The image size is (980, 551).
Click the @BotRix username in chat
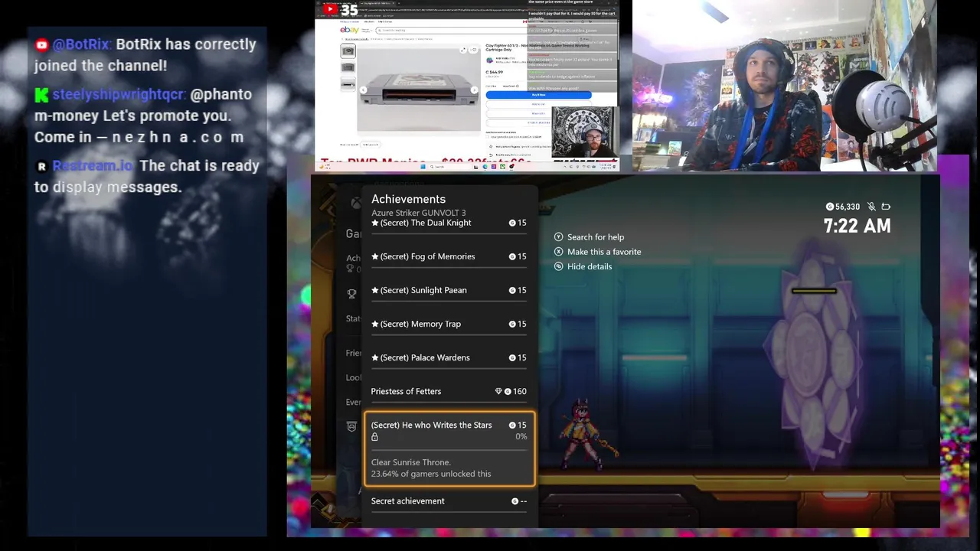tap(82, 44)
